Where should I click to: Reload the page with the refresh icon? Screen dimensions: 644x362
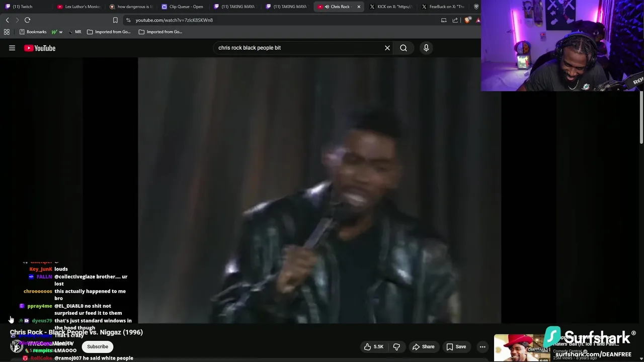(x=28, y=20)
